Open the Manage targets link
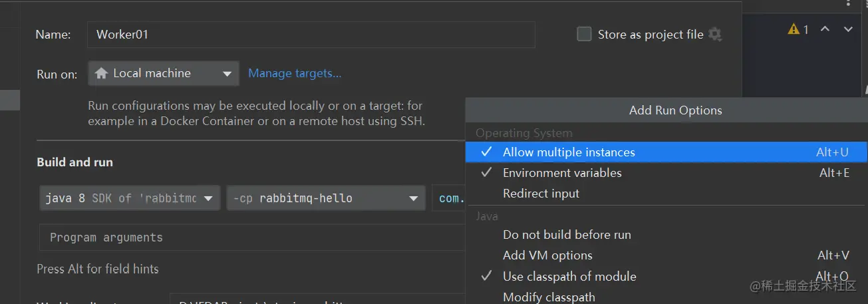 point(295,73)
